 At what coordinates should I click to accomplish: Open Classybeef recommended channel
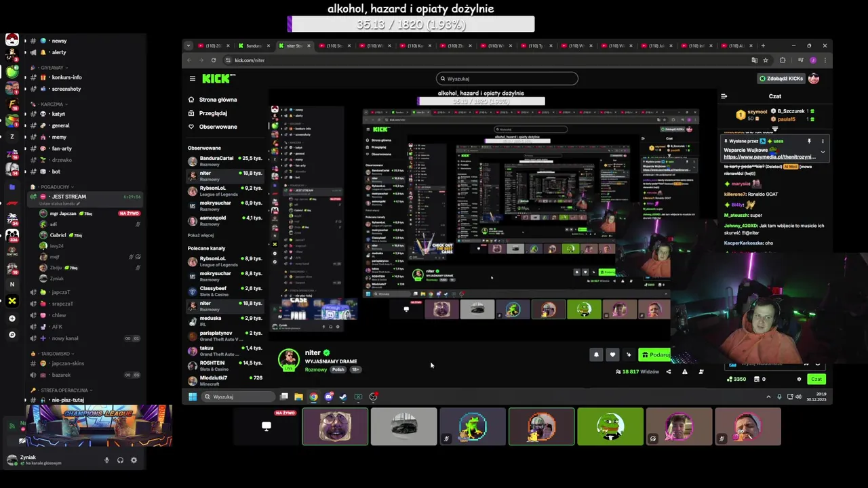[x=226, y=291]
